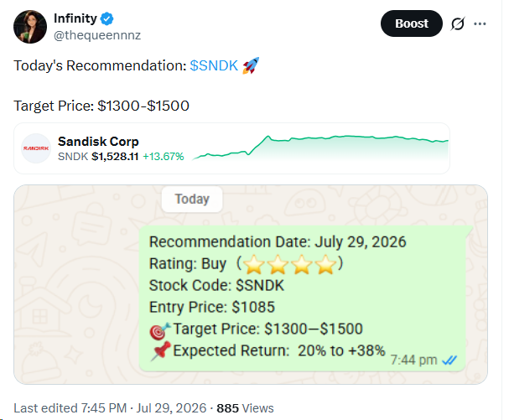Image resolution: width=509 pixels, height=420 pixels.
Task: Open Infinity's profile avatar picture
Action: point(30,27)
